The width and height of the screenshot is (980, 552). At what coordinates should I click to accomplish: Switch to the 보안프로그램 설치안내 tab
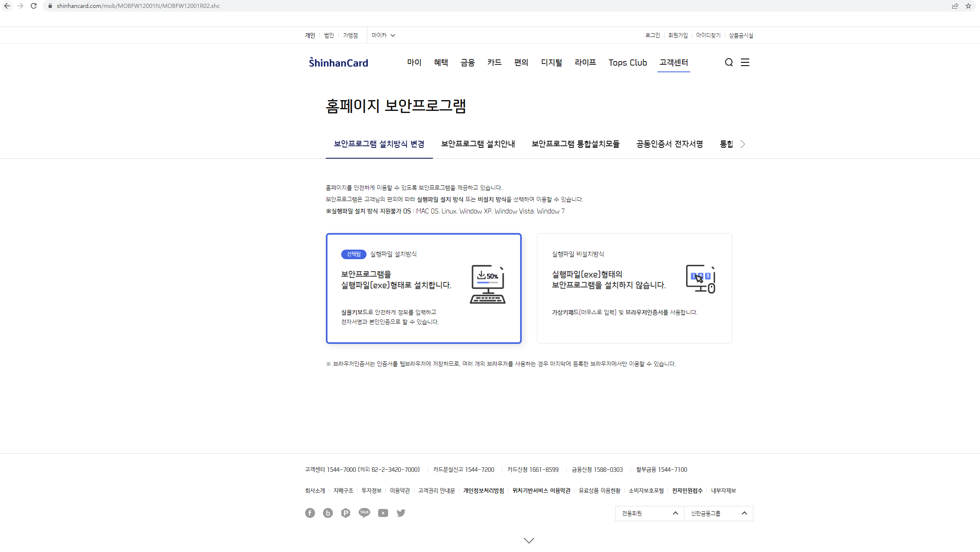[x=478, y=144]
